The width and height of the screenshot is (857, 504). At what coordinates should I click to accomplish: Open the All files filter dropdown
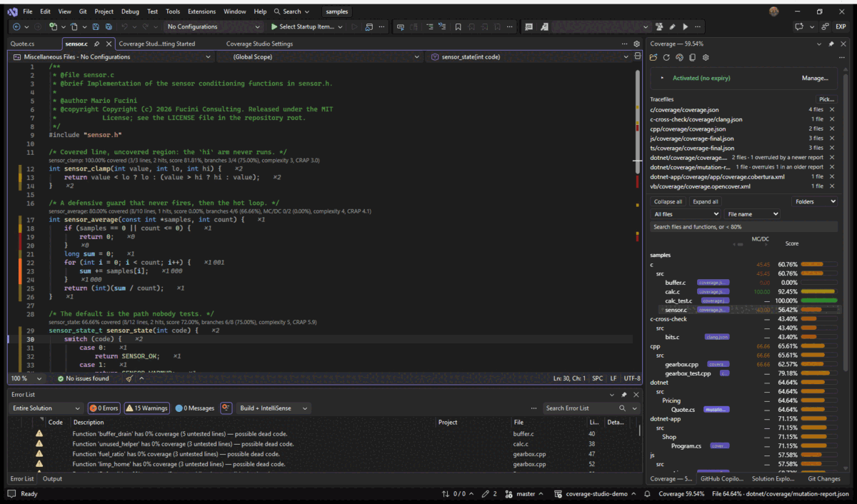click(686, 214)
